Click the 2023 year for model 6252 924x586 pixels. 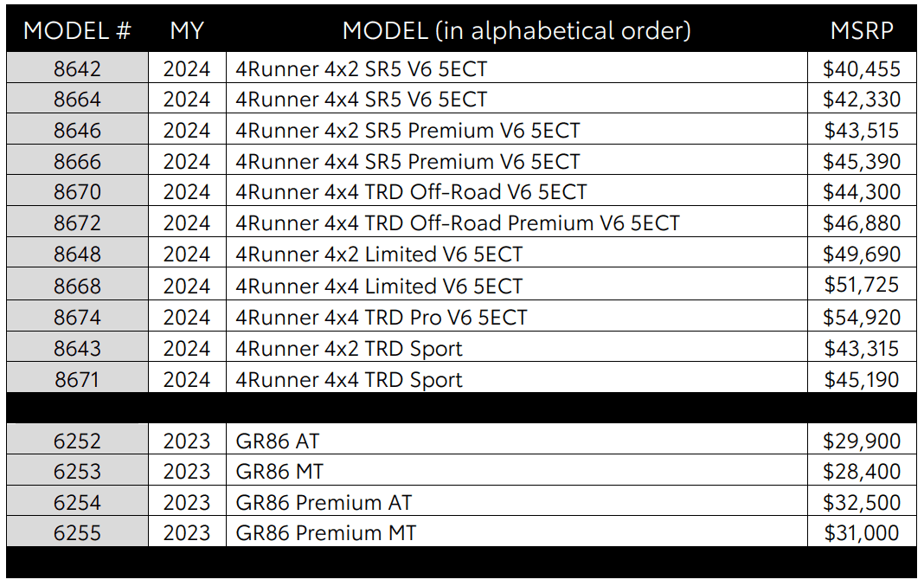coord(187,441)
